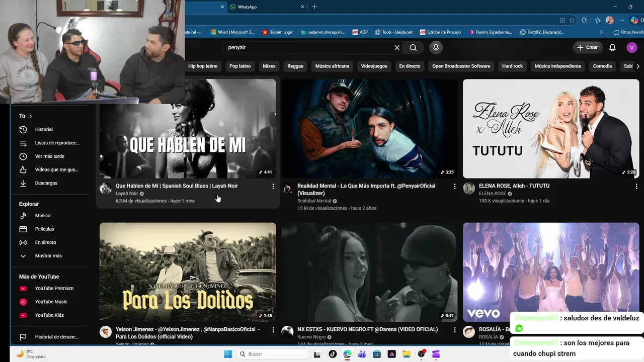The height and width of the screenshot is (362, 644).
Task: Open Layah Noir channel avatar
Action: pos(106,189)
